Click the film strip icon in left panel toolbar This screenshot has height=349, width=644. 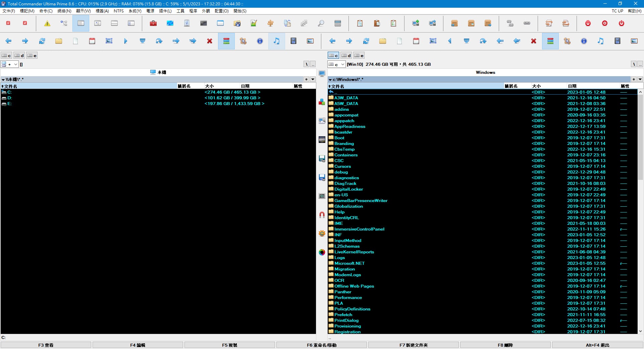(x=293, y=41)
